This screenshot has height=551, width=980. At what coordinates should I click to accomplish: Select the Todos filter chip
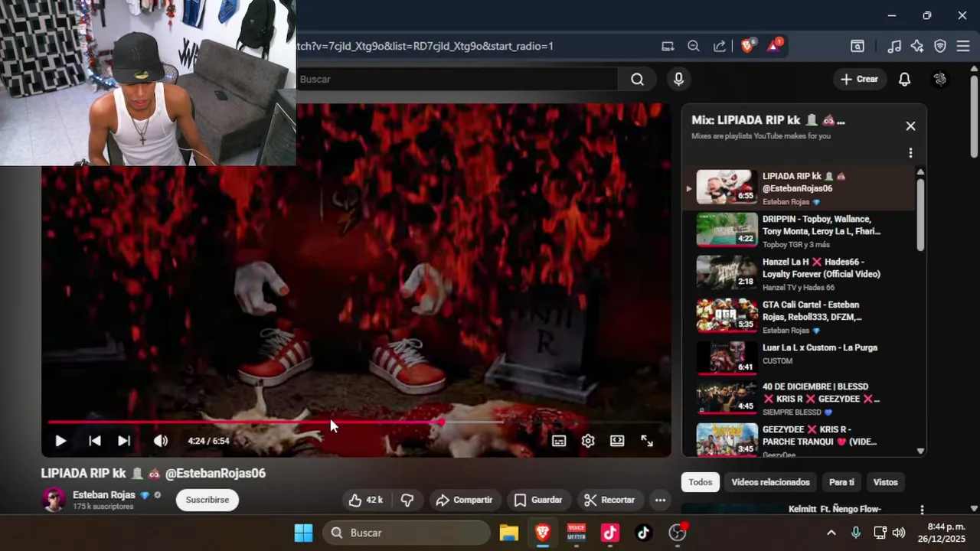700,482
